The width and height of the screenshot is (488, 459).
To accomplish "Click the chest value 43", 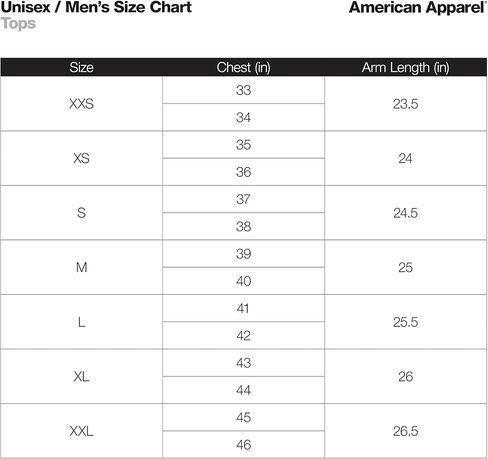I will [243, 363].
